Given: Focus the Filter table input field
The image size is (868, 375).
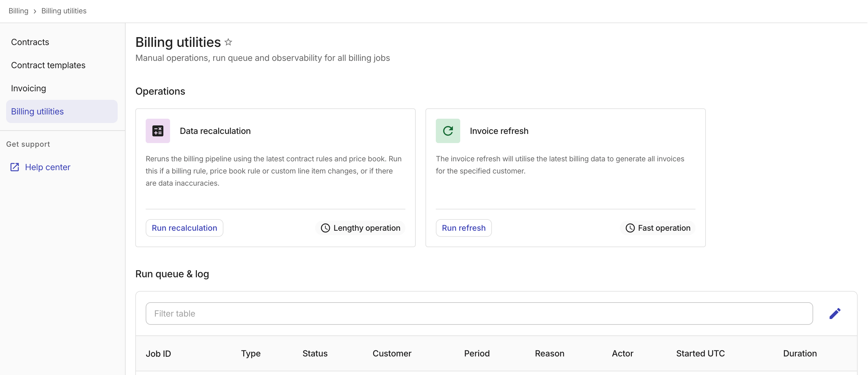Looking at the screenshot, I should tap(479, 314).
